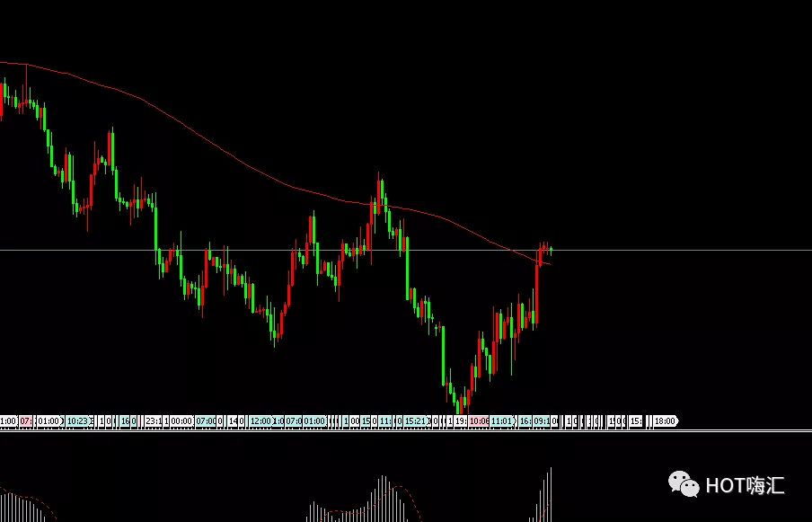Click the lowest candlestick at the chart bottom

click(460, 402)
